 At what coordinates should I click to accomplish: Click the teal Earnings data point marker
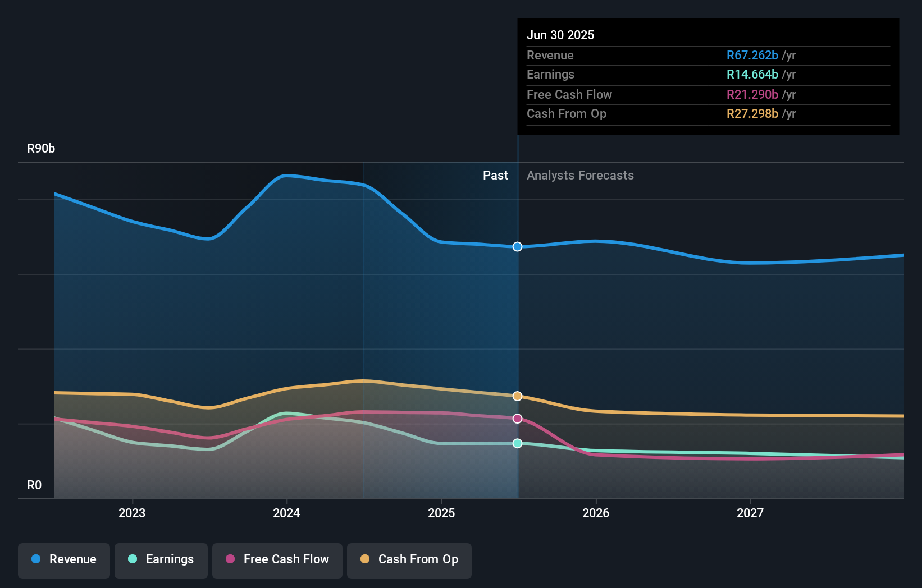(517, 443)
